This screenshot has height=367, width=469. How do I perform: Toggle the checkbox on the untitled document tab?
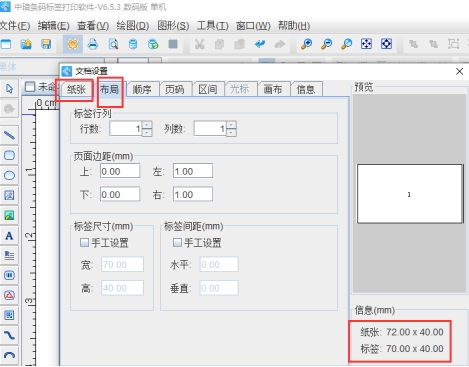coord(30,87)
